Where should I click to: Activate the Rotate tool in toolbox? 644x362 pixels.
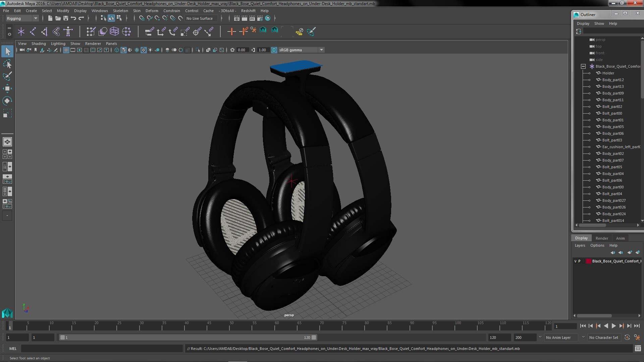7,101
